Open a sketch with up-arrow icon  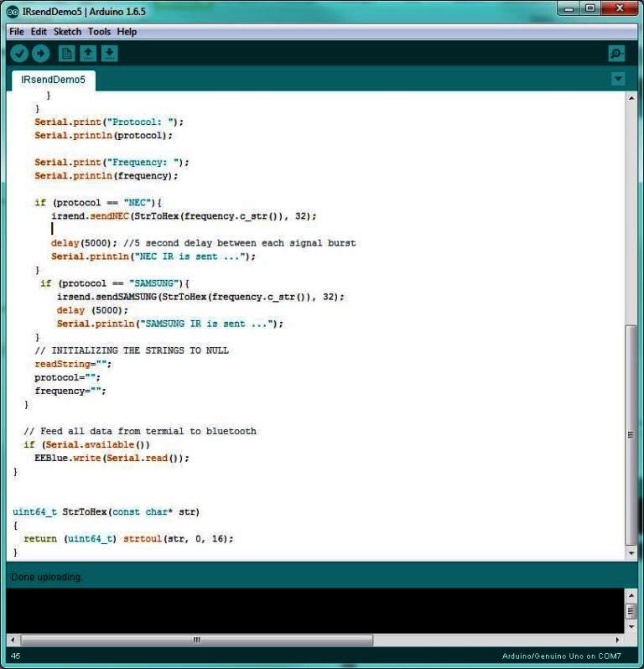pyautogui.click(x=88, y=54)
